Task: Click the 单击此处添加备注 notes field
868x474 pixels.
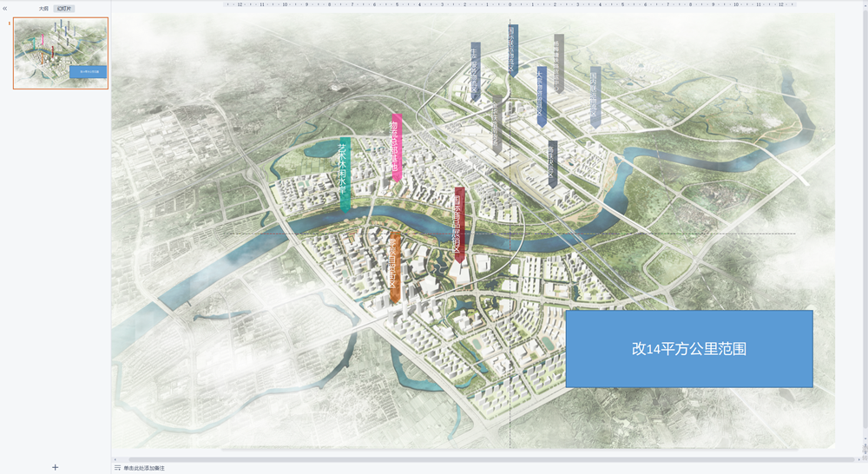Action: pyautogui.click(x=144, y=468)
